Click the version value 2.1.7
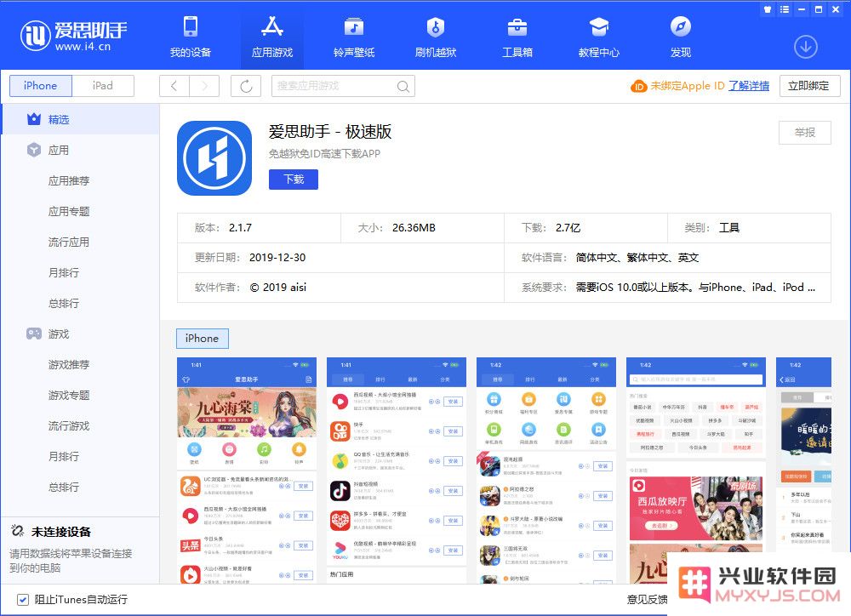 [241, 228]
